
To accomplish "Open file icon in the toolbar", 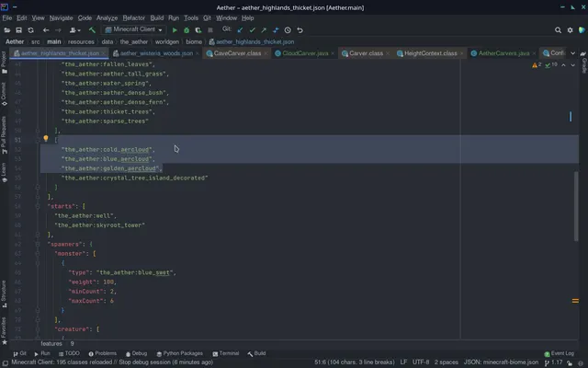I will tap(6, 30).
